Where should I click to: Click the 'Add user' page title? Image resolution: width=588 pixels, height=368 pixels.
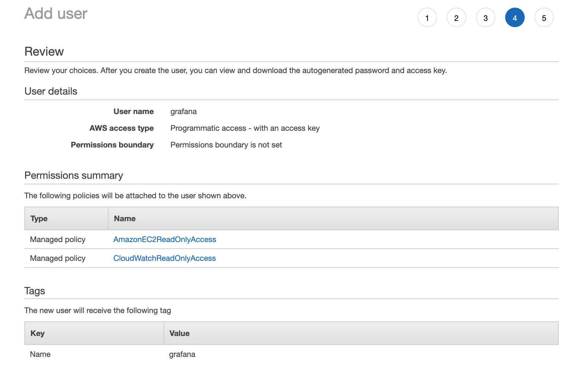[56, 14]
